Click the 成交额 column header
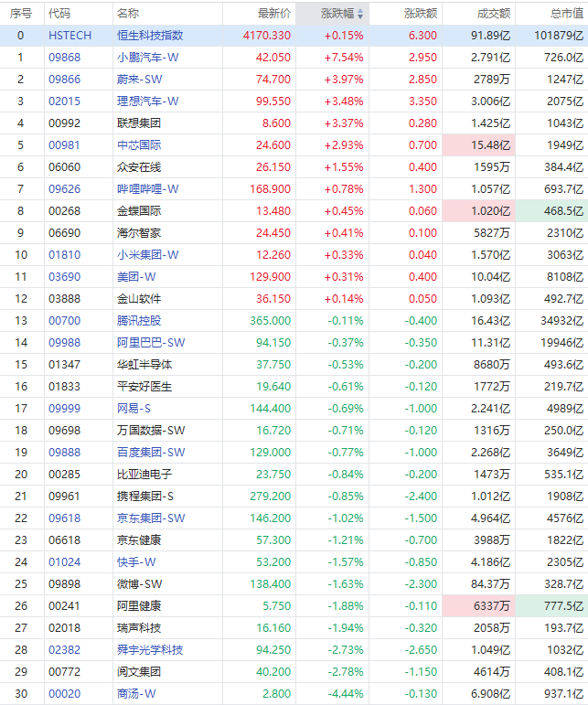The width and height of the screenshot is (588, 705). (494, 14)
